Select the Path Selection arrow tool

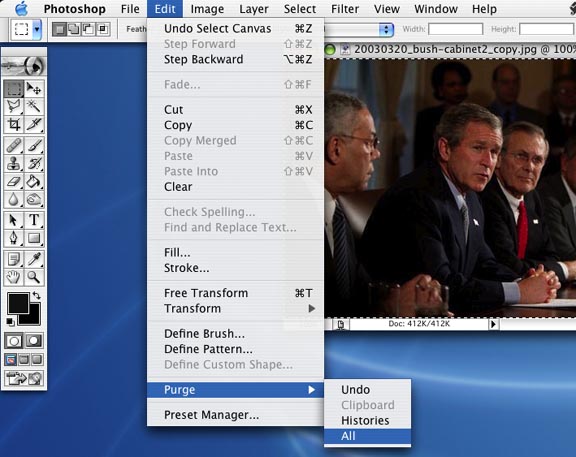14,220
